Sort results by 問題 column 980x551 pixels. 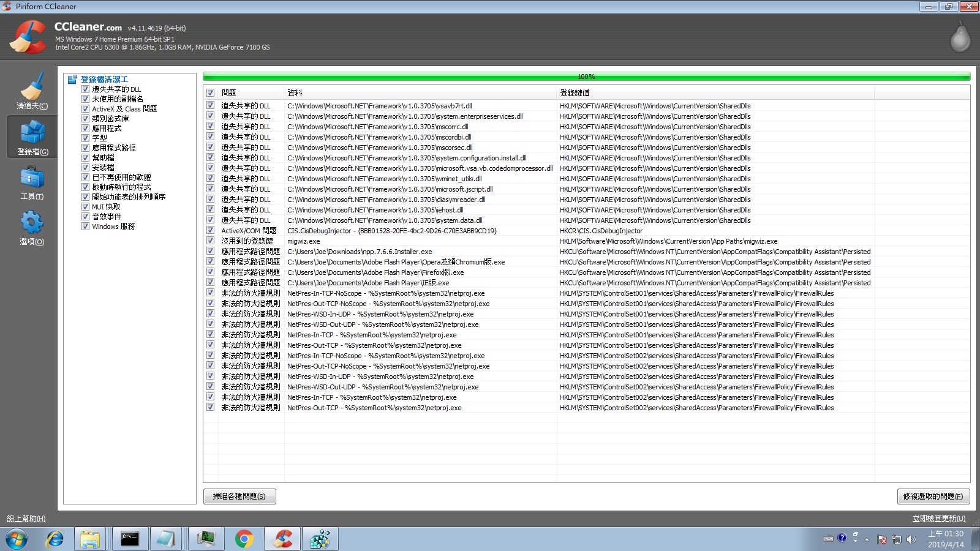tap(252, 93)
